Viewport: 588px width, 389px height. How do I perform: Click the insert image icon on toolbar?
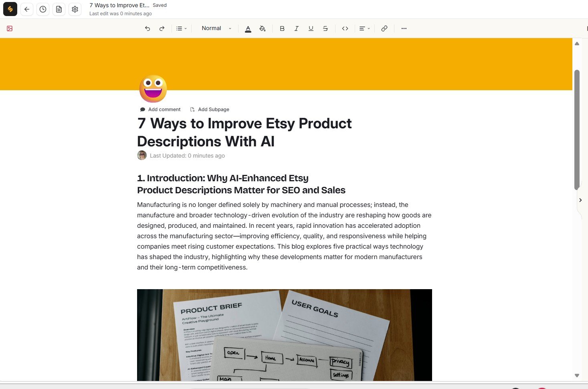(10, 28)
